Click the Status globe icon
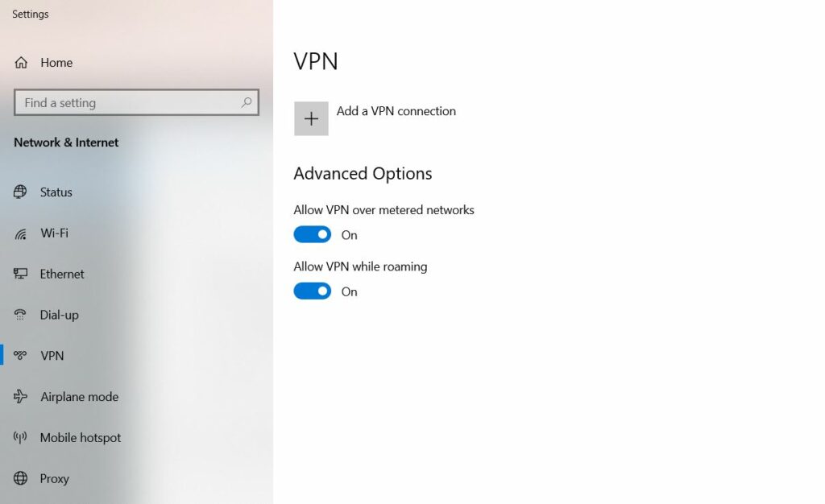Screen dimensions: 825x504 [x=21, y=192]
